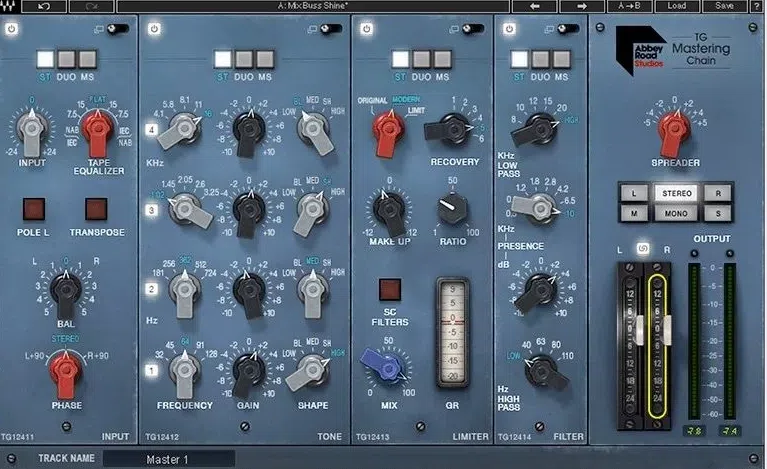
Task: Enable the SC FILTERS button
Action: point(390,290)
